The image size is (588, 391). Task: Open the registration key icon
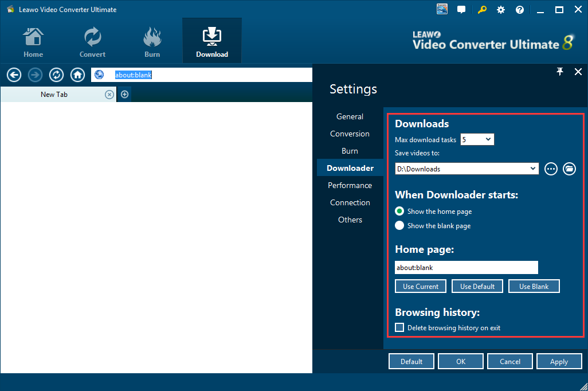coord(482,10)
